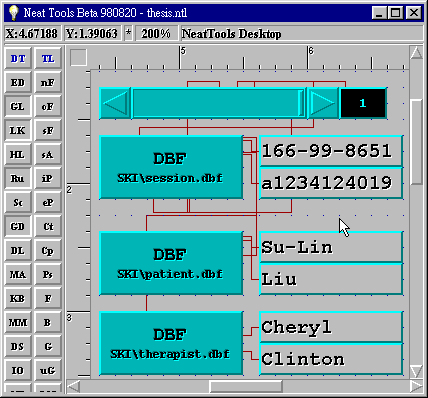Click the vertical scrollbar down arrow
428x398 pixels.
tap(416, 371)
